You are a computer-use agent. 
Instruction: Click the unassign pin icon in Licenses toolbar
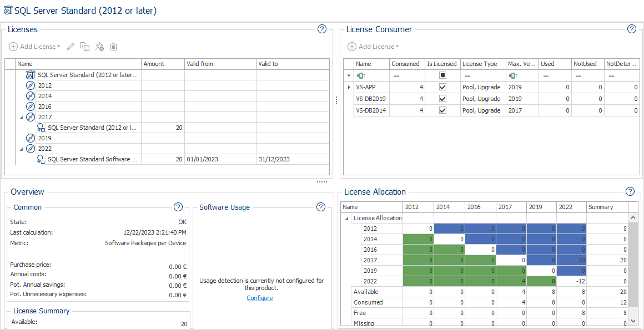tap(99, 47)
